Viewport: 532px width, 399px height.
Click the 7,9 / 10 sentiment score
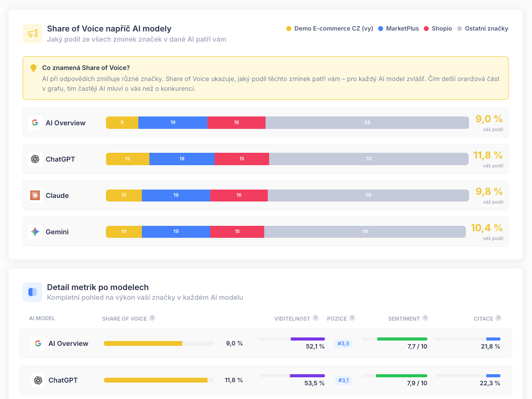point(417,383)
